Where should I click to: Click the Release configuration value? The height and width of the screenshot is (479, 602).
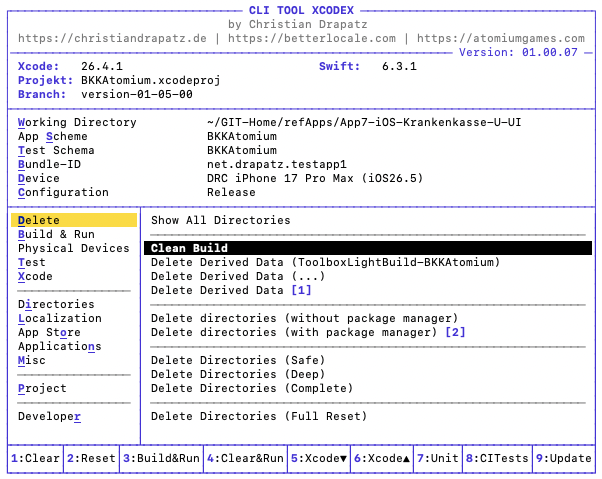click(231, 192)
